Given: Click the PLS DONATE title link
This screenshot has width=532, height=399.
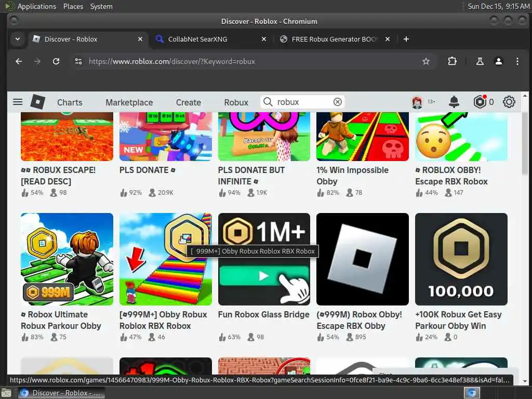Looking at the screenshot, I should [147, 170].
